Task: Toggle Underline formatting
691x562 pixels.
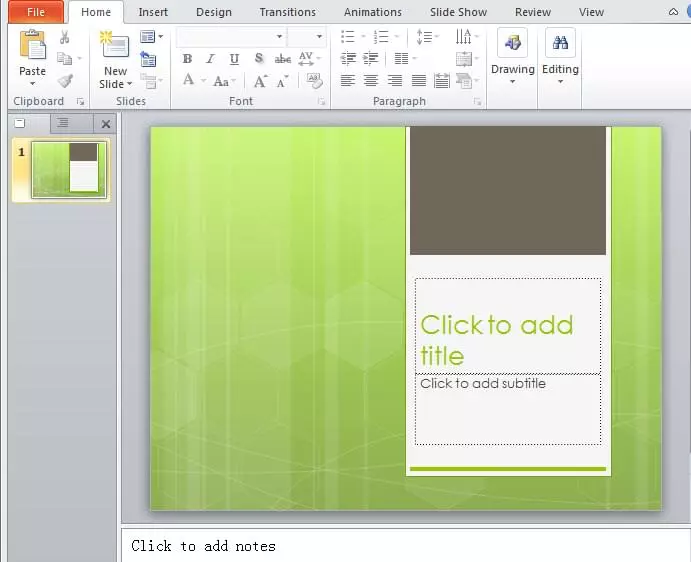Action: click(x=234, y=59)
